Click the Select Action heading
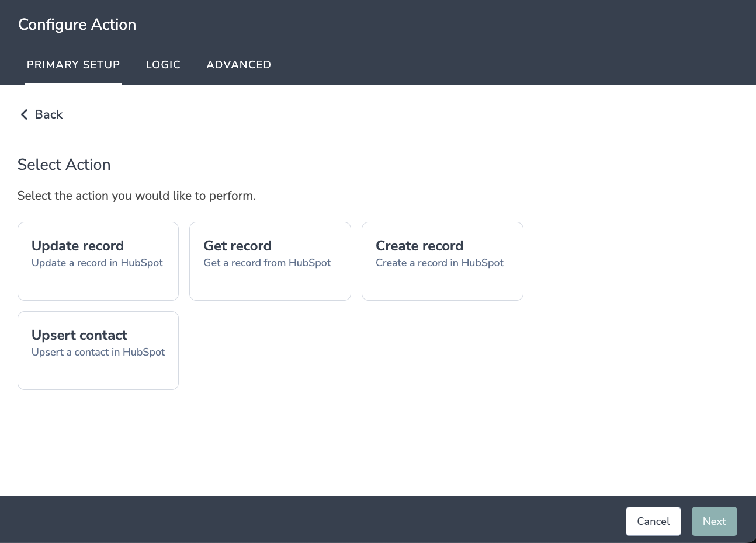Viewport: 756px width, 543px height. pos(64,165)
